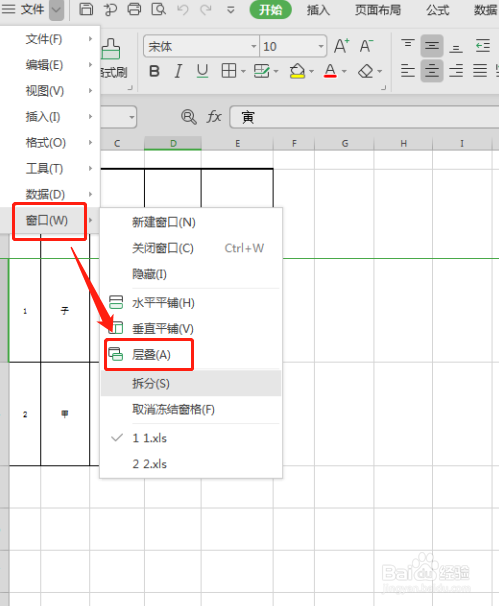Open the quick access customize dropdown arrow
The width and height of the screenshot is (499, 606).
pos(231,10)
